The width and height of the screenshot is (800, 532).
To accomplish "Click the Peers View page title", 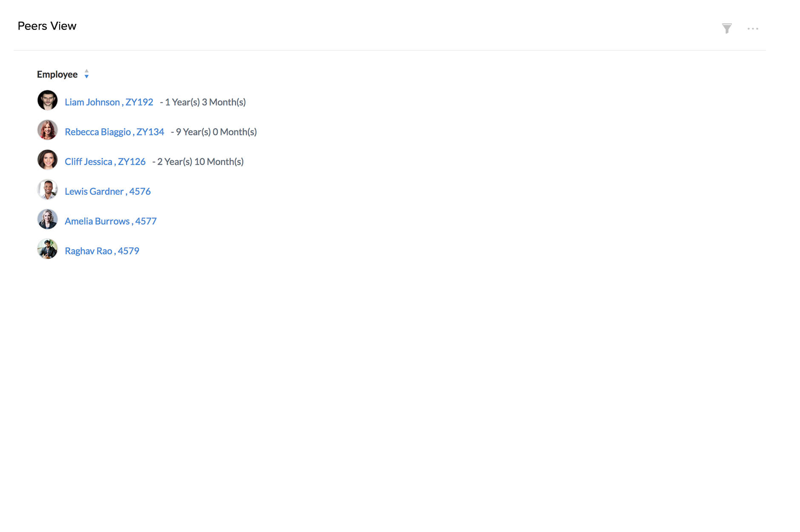I will (47, 26).
